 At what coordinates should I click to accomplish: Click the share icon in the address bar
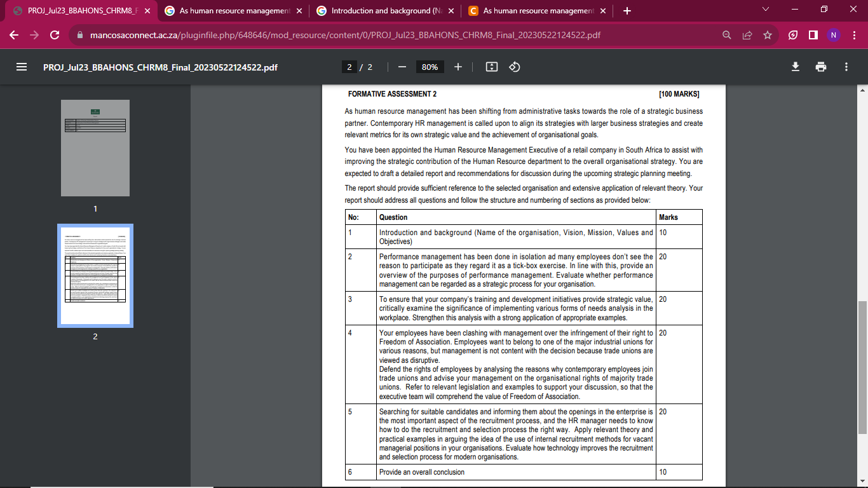[x=746, y=36]
